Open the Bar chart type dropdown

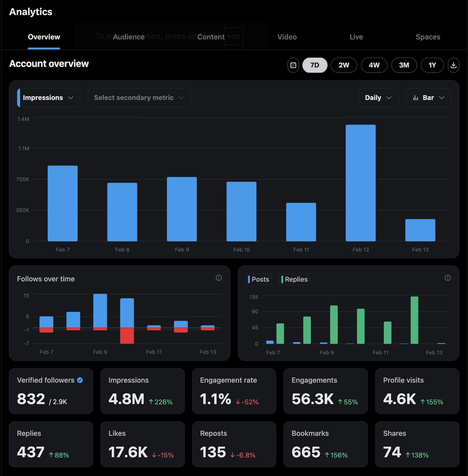(429, 98)
